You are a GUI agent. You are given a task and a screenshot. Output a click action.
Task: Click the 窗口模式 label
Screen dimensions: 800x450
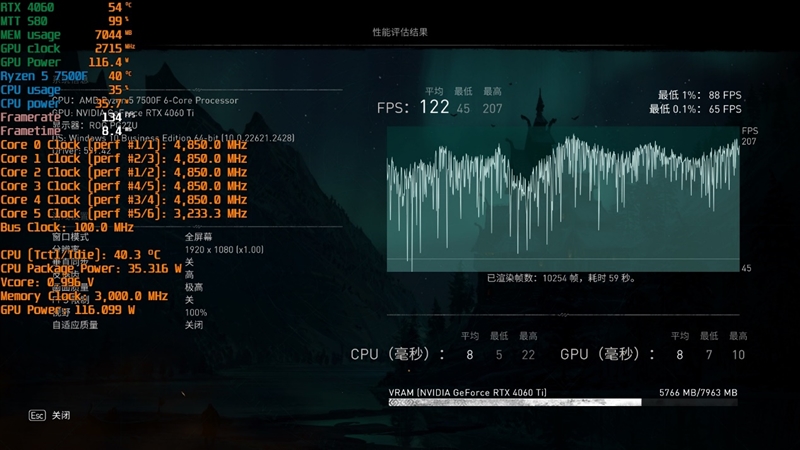point(70,237)
